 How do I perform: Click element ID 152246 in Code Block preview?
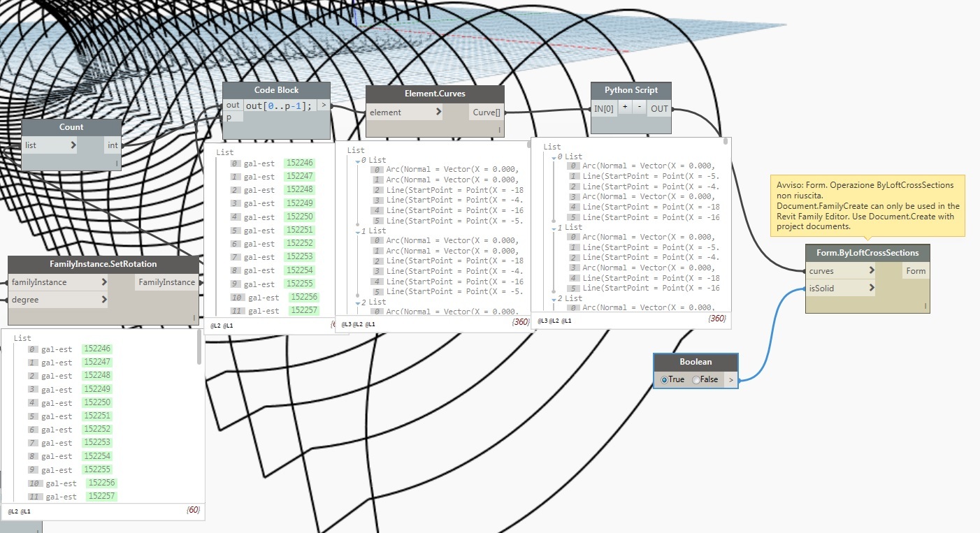300,163
